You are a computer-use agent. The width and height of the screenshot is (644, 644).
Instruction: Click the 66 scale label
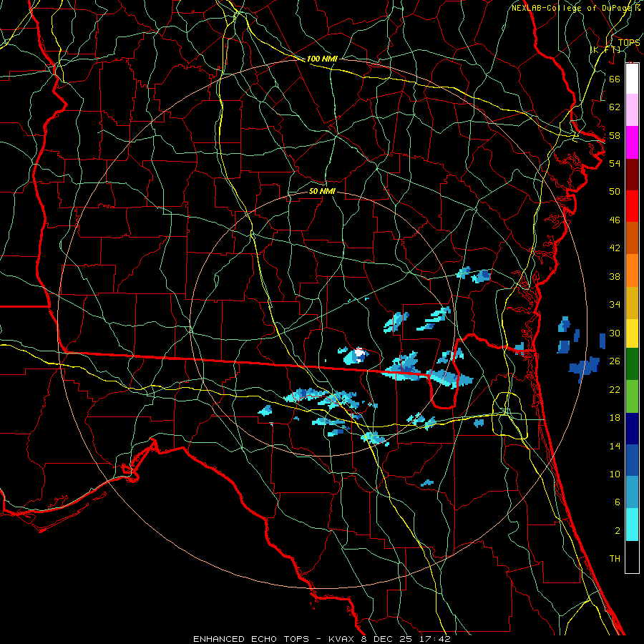click(615, 79)
